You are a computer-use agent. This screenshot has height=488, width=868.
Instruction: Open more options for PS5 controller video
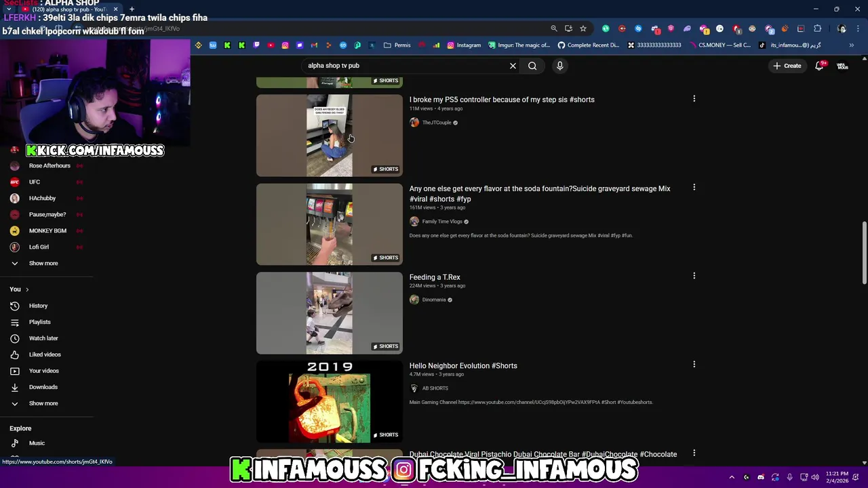coord(694,99)
